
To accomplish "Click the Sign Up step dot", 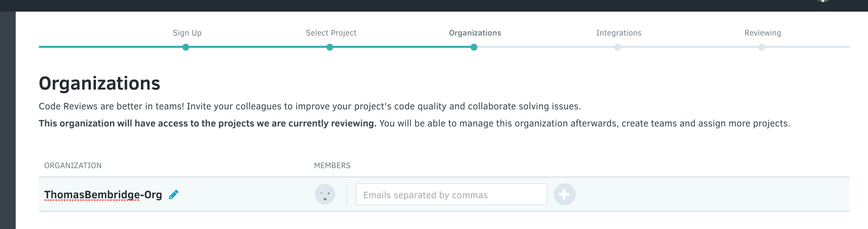I will pyautogui.click(x=186, y=47).
